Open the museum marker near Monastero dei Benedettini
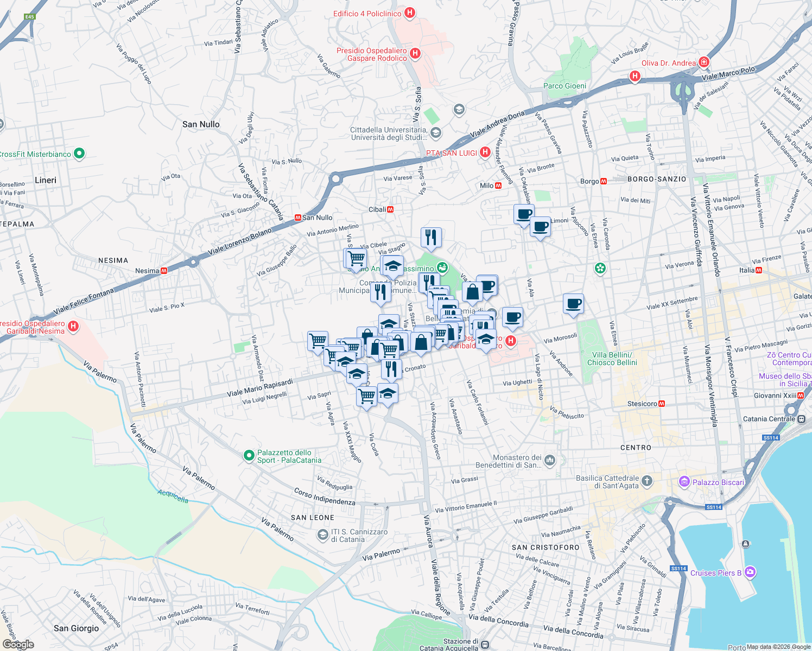The image size is (812, 651). tap(549, 459)
